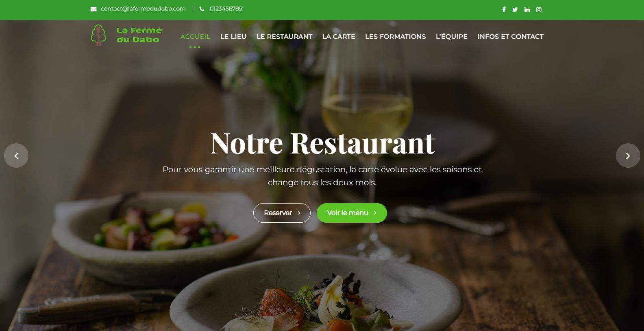Open LES FORMATIONS menu item
Image resolution: width=644 pixels, height=331 pixels.
396,37
